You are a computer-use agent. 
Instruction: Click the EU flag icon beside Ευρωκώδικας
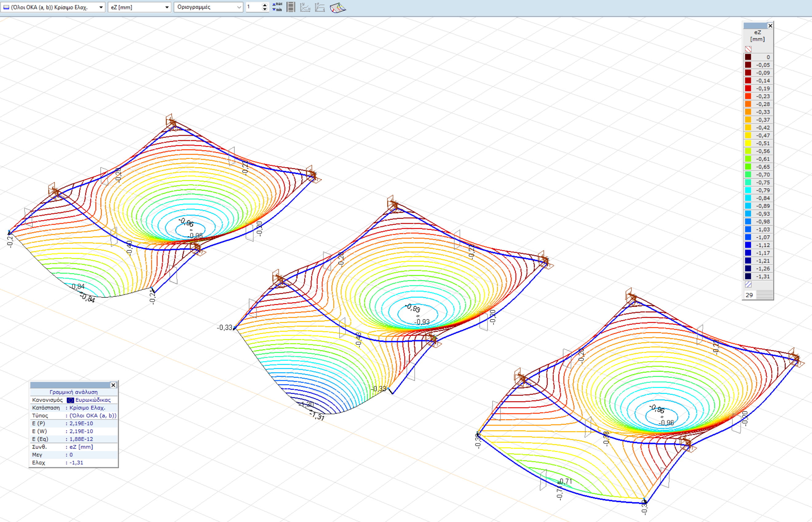(71, 400)
